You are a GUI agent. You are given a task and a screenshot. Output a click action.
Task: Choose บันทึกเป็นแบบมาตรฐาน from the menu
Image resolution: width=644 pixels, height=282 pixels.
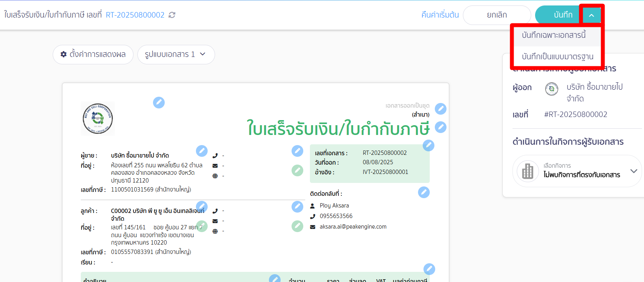point(558,57)
